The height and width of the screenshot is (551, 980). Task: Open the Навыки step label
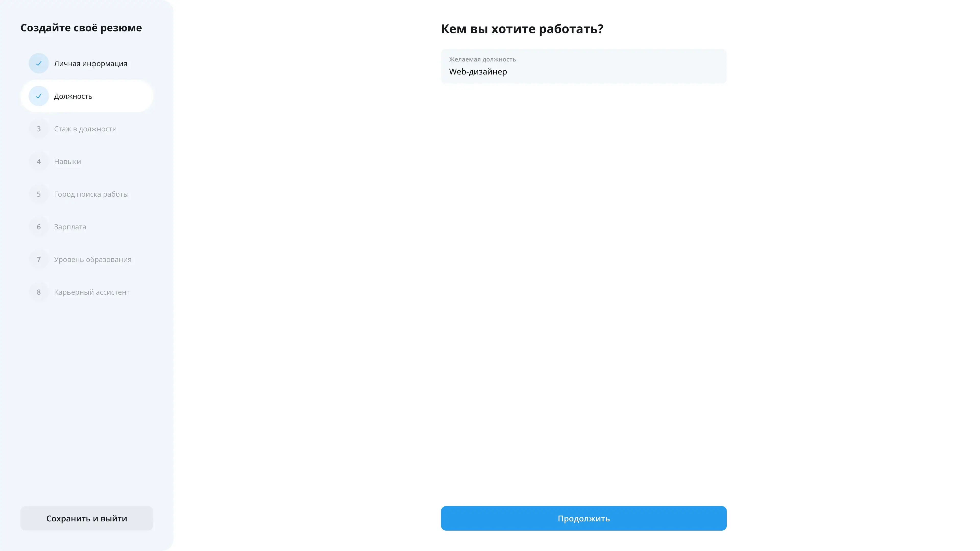[67, 162]
